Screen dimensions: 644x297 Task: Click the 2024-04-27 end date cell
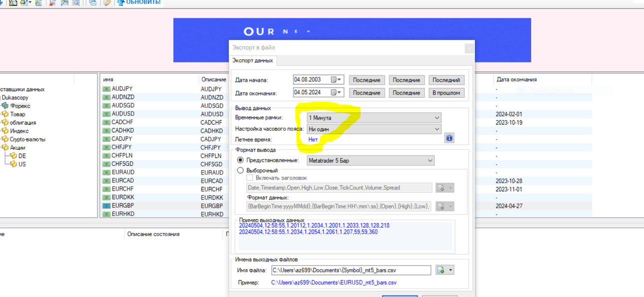(x=509, y=206)
